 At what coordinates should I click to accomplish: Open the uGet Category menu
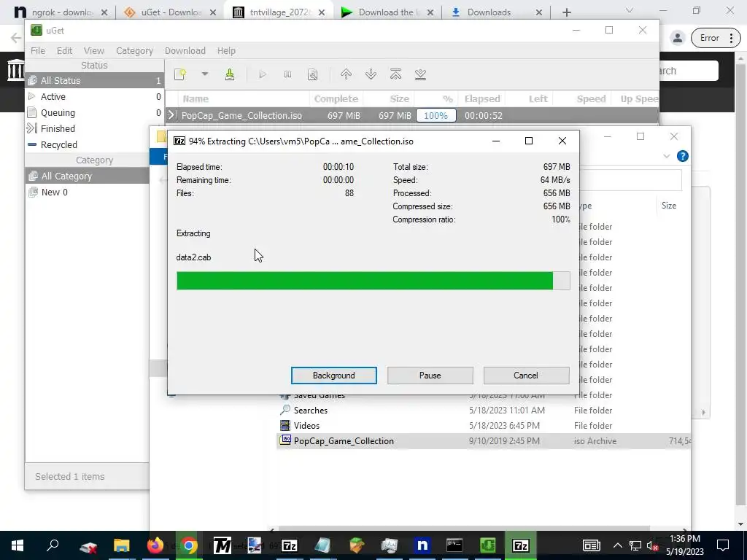point(134,50)
